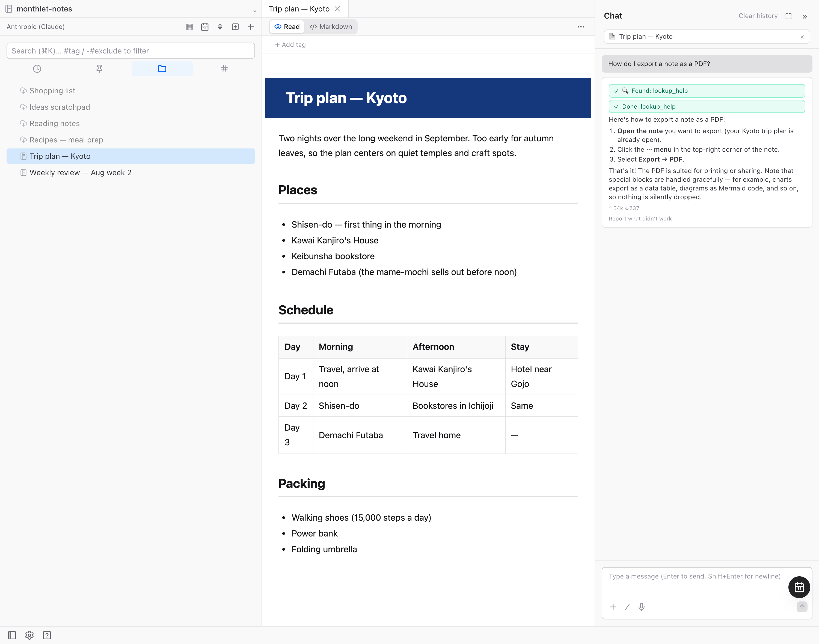Click the notebook icon beside monthlet-notes
This screenshot has width=819, height=644.
(9, 9)
